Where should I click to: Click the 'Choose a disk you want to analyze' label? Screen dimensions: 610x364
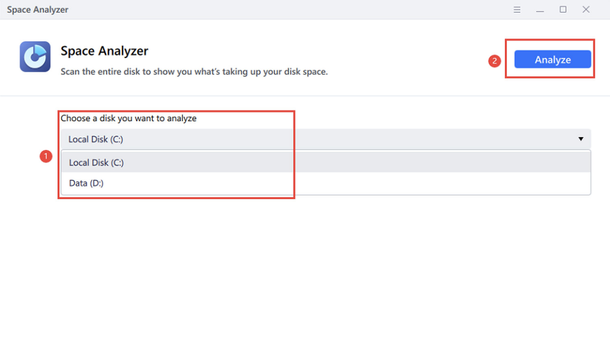coord(129,118)
